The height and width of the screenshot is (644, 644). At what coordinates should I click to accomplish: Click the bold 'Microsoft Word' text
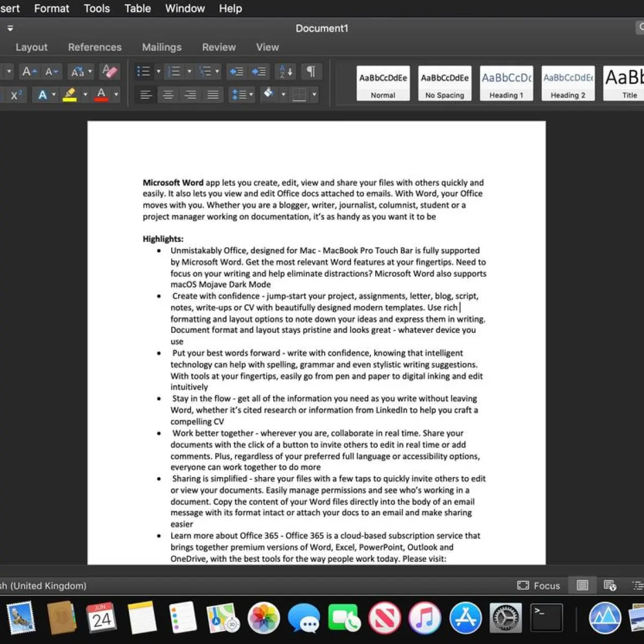tap(173, 182)
